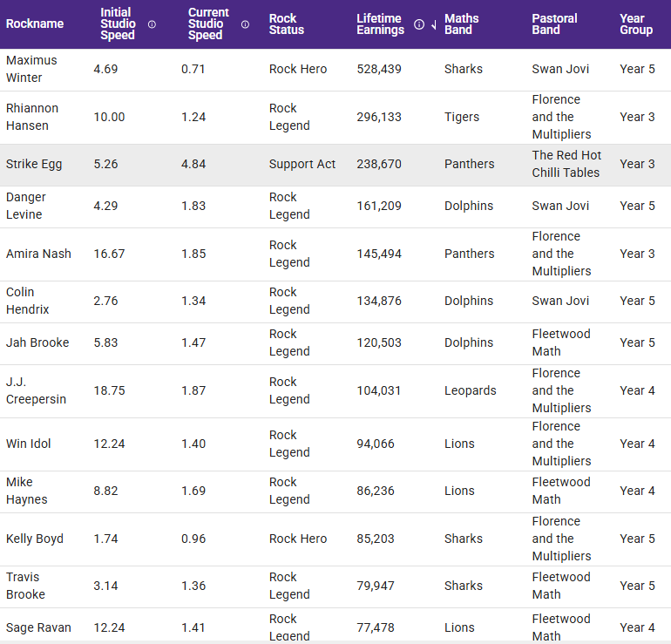Sort by Rock Status column header
The width and height of the screenshot is (671, 644).
287,24
